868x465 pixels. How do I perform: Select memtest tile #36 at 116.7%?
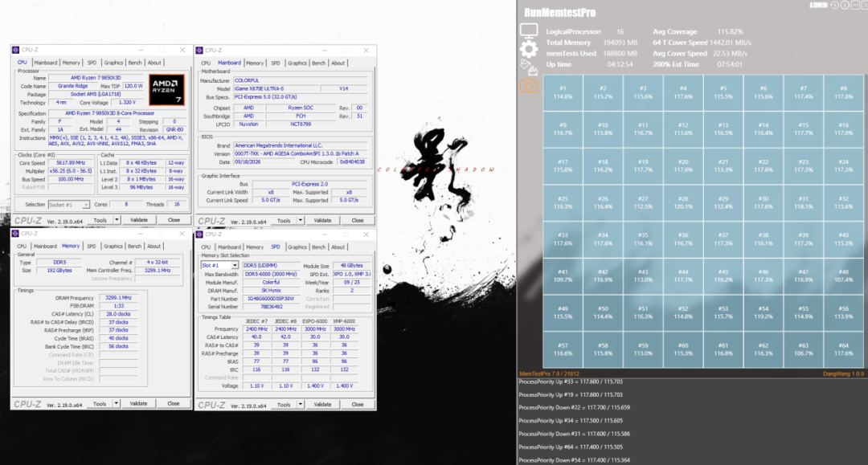[x=683, y=239]
